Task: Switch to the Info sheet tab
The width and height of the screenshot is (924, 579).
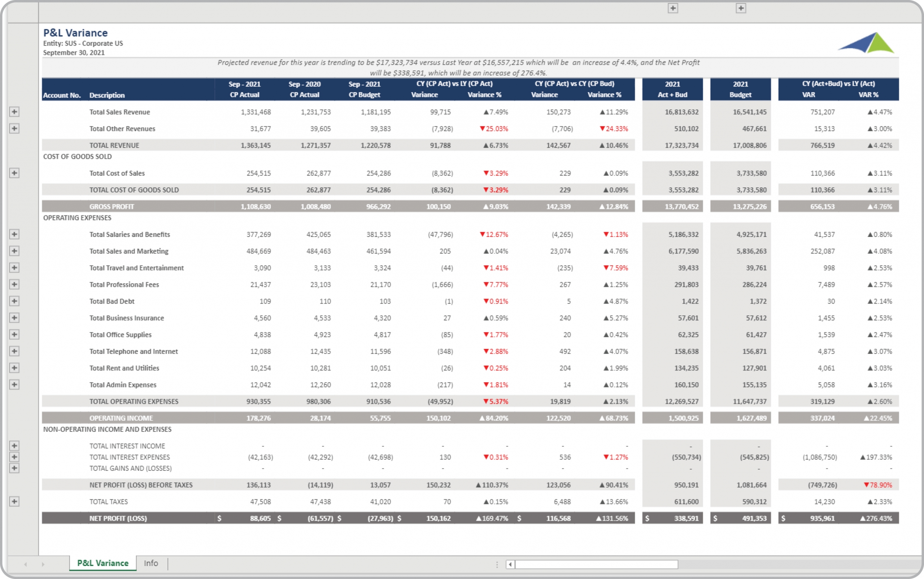Action: (151, 563)
